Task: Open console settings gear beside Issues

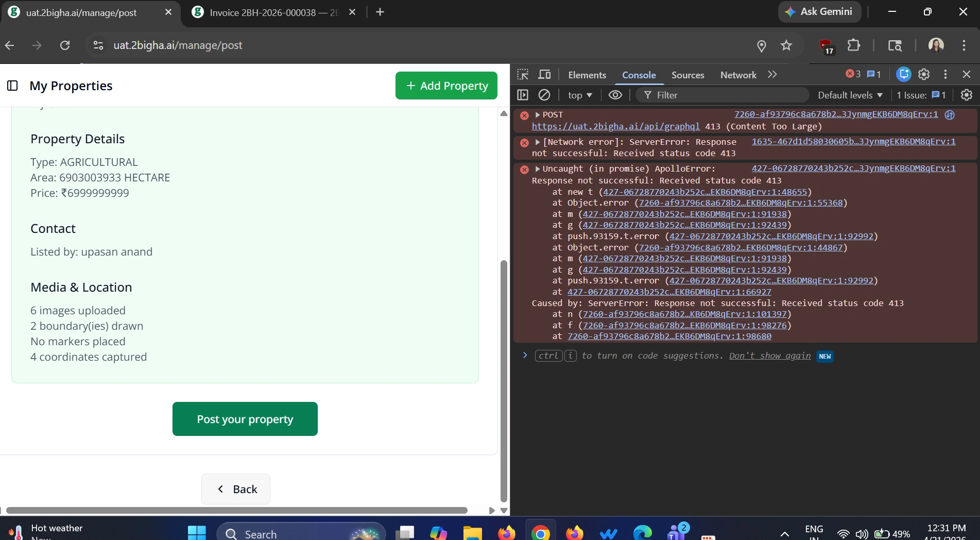Action: click(x=967, y=95)
